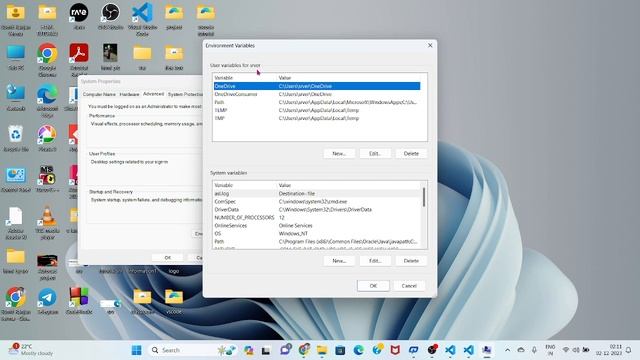The width and height of the screenshot is (640, 360).
Task: Open the vscode folder on desktop
Action: (x=174, y=301)
